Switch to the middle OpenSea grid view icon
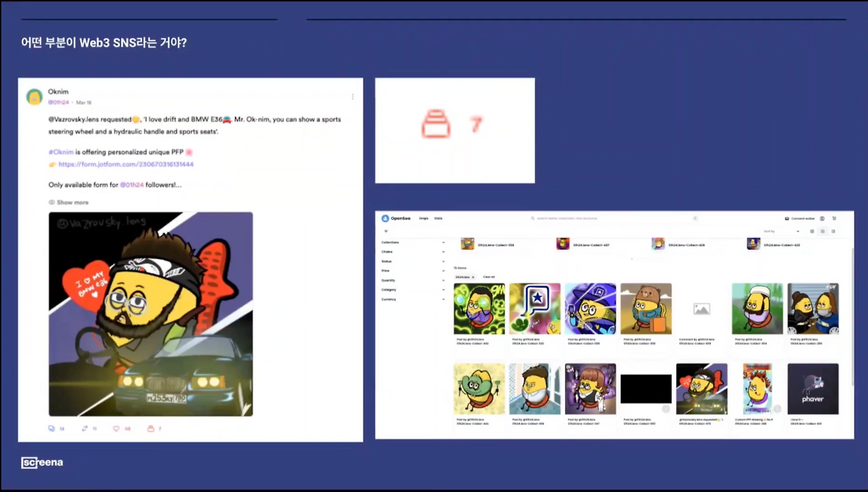The image size is (868, 492). (x=823, y=231)
